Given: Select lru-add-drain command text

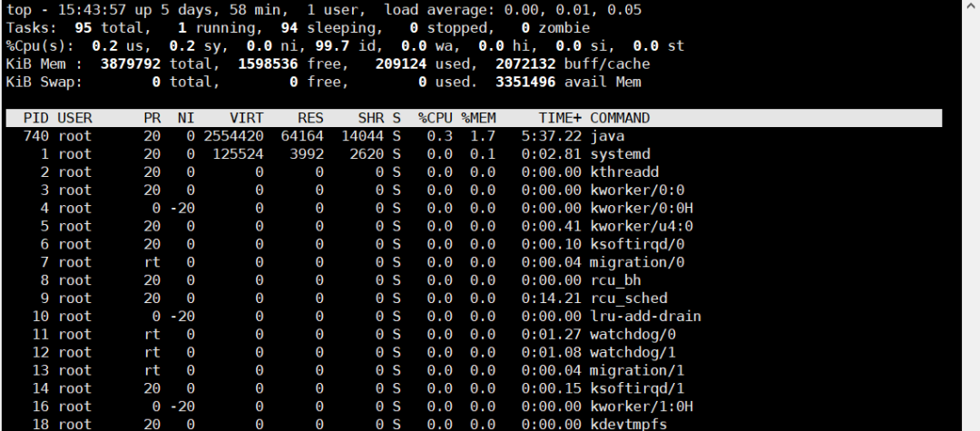Looking at the screenshot, I should [x=646, y=316].
